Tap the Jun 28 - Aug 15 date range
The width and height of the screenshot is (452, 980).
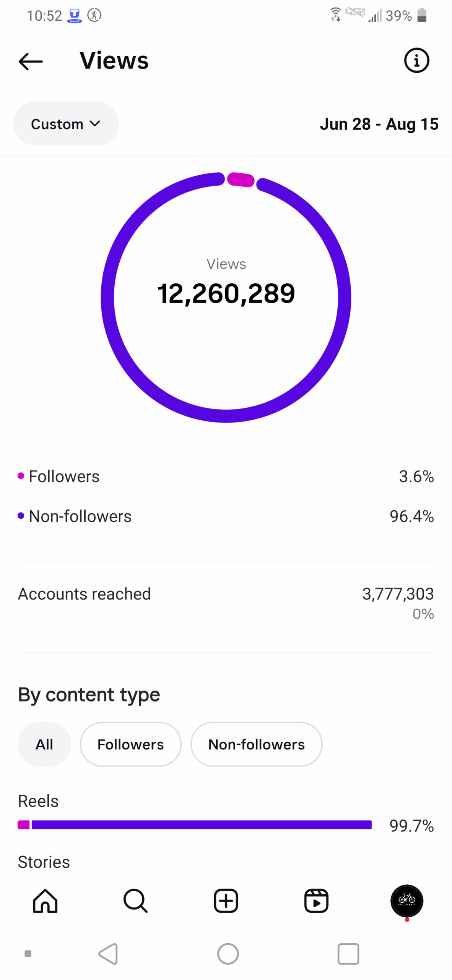(379, 124)
